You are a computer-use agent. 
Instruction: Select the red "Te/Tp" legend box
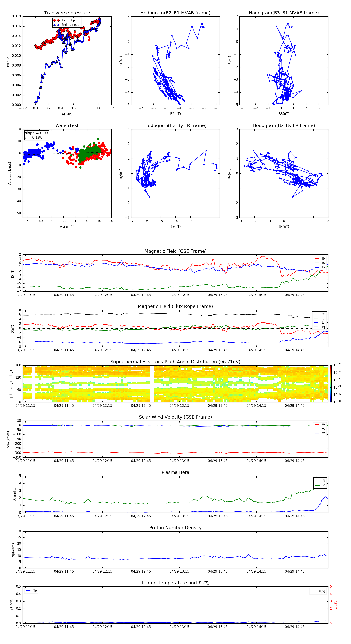point(318,591)
